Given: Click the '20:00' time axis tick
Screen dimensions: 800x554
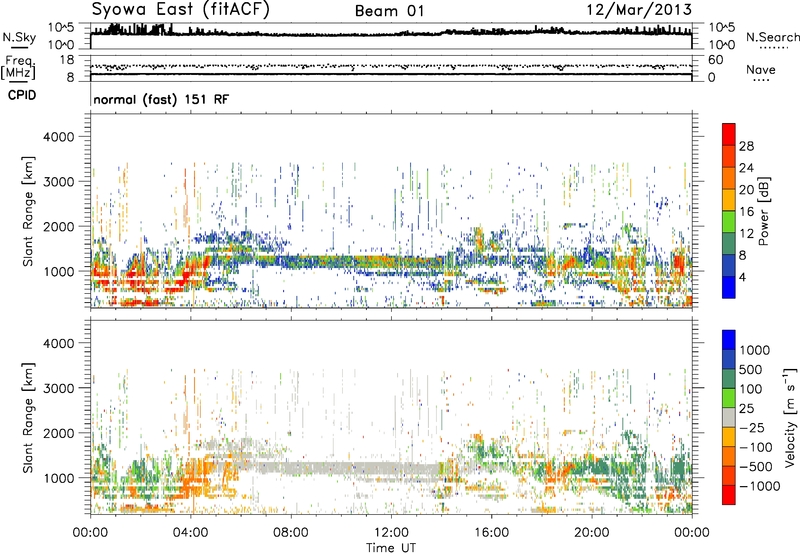Looking at the screenshot, I should [591, 533].
